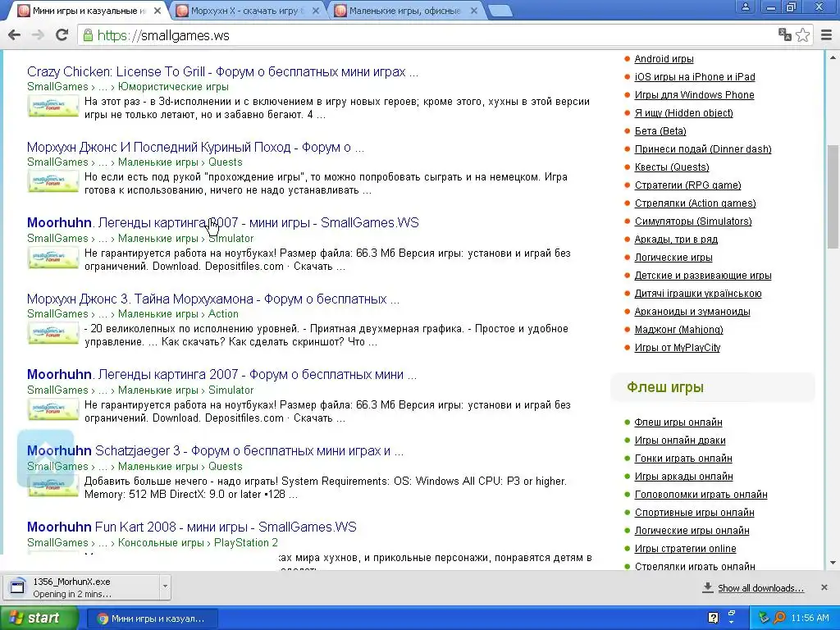Reload the page with the refresh icon
Image resolution: width=840 pixels, height=630 pixels.
click(62, 35)
